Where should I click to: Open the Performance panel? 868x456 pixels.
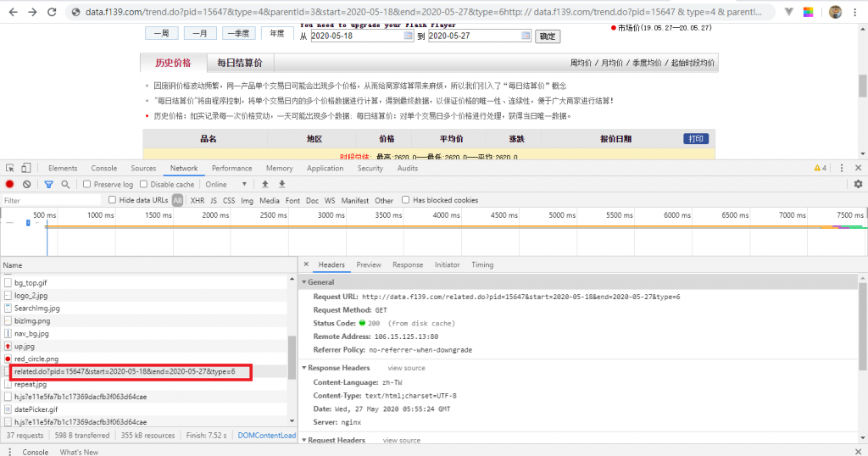click(231, 168)
